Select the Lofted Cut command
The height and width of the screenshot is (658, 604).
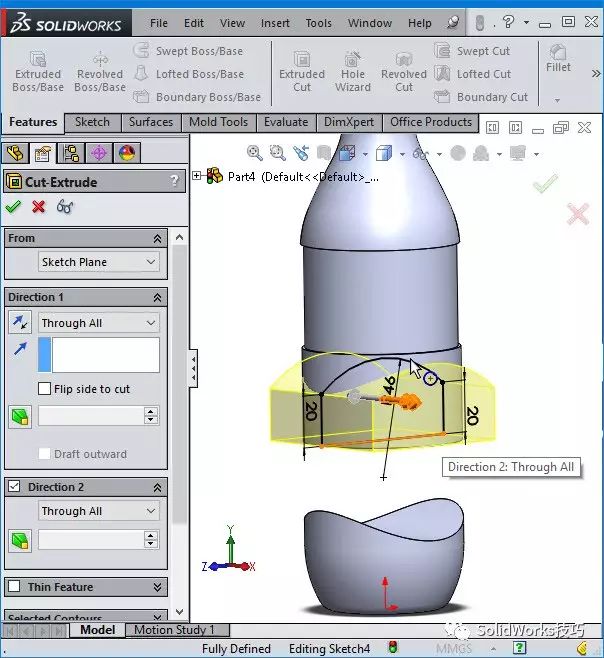coord(473,74)
